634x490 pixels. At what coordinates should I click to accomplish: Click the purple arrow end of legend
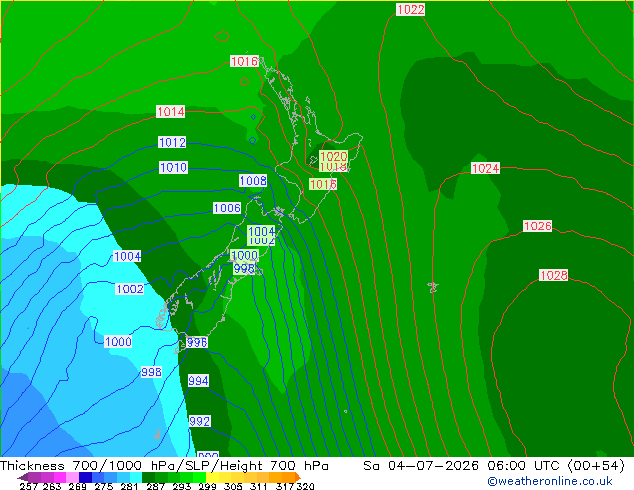pyautogui.click(x=23, y=478)
